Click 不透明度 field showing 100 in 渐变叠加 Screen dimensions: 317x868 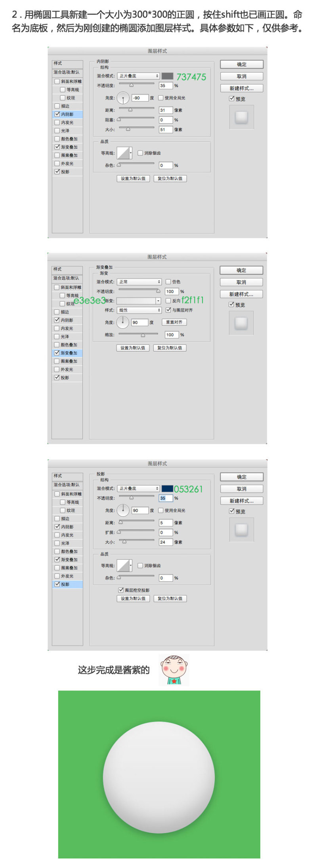pyautogui.click(x=172, y=291)
